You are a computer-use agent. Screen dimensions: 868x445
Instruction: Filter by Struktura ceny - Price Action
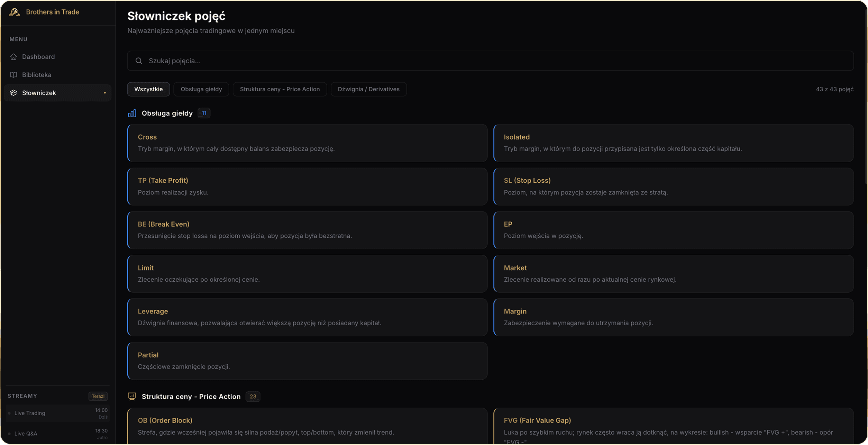[280, 89]
